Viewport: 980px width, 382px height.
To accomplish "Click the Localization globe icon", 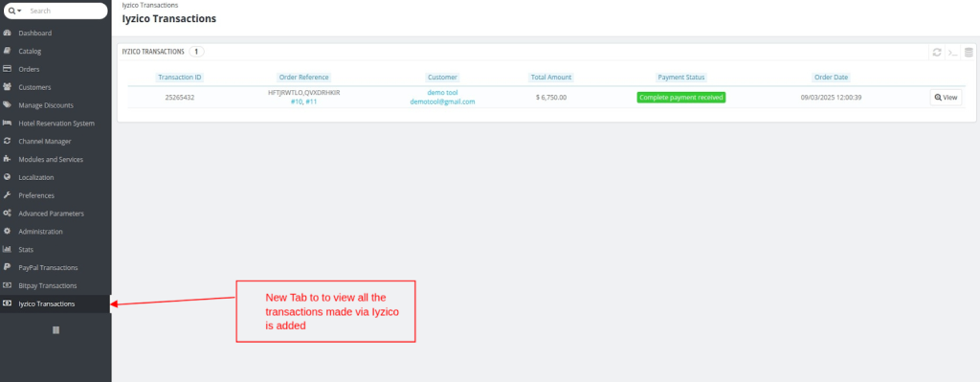I will click(7, 177).
